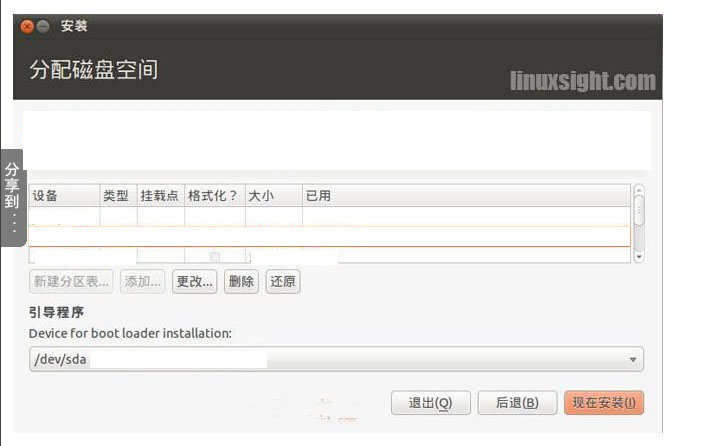Quit installer via 退出(Q) button
The height and width of the screenshot is (446, 710).
click(x=431, y=403)
